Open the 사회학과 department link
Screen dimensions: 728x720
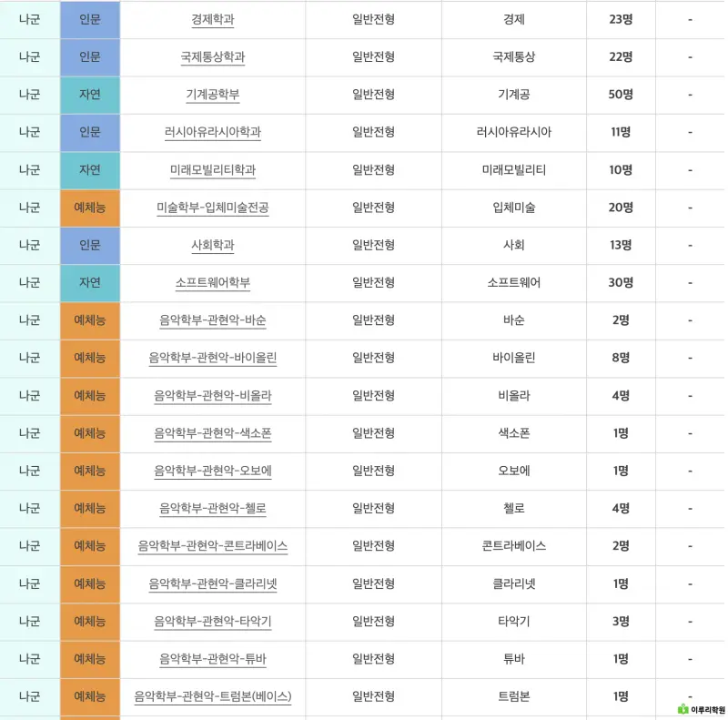213,245
